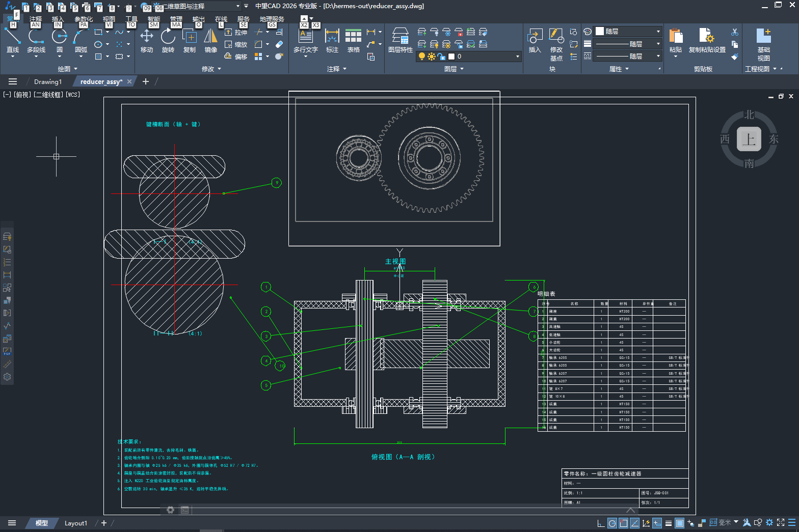
Task: Toggle orthogonal mode in status bar
Action: point(601,523)
